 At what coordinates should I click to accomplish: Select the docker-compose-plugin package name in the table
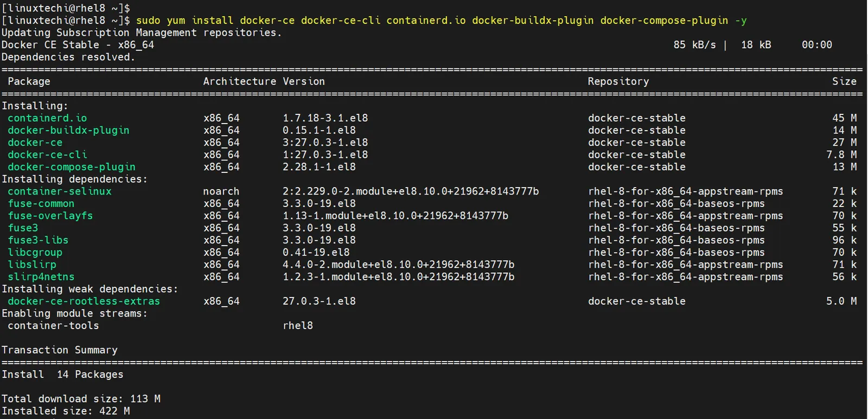(72, 167)
